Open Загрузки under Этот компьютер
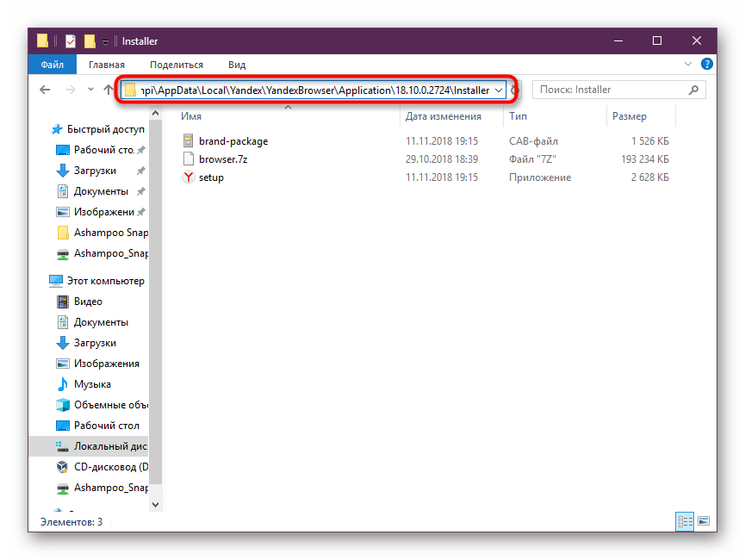The image size is (745, 560). [95, 343]
